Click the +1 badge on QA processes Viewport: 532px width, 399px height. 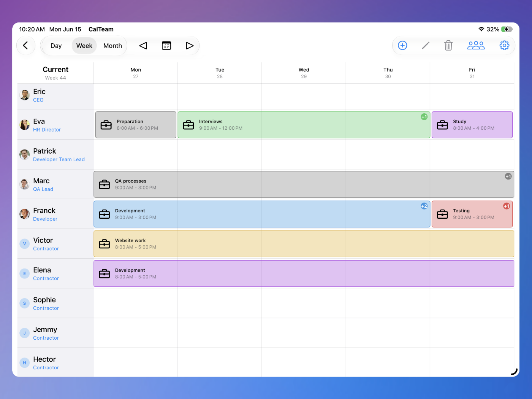(508, 176)
